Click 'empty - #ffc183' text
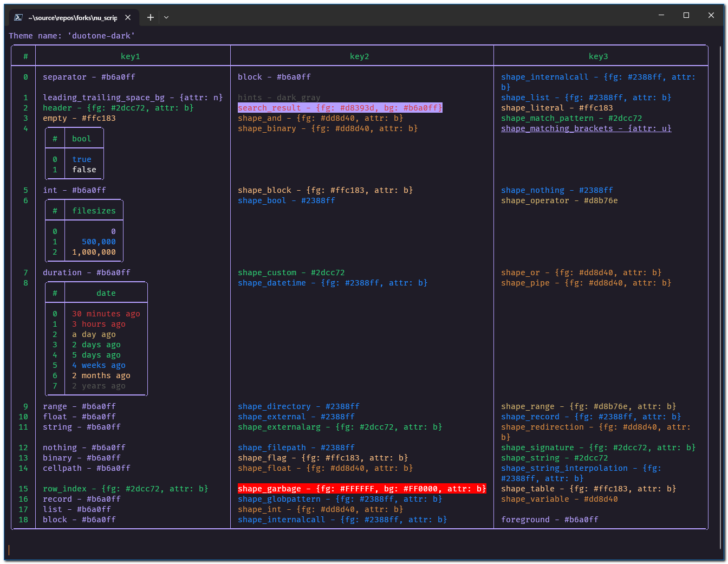Screen dimensions: 728x564 pos(80,118)
